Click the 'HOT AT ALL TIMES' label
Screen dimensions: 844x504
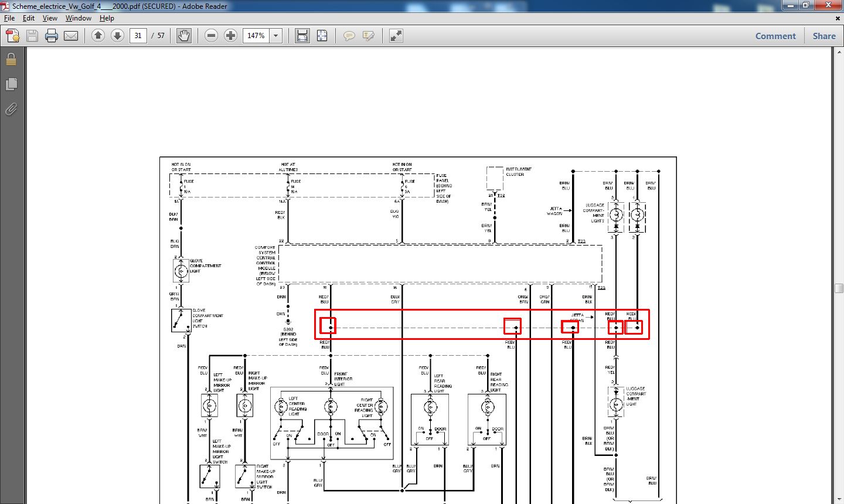288,167
